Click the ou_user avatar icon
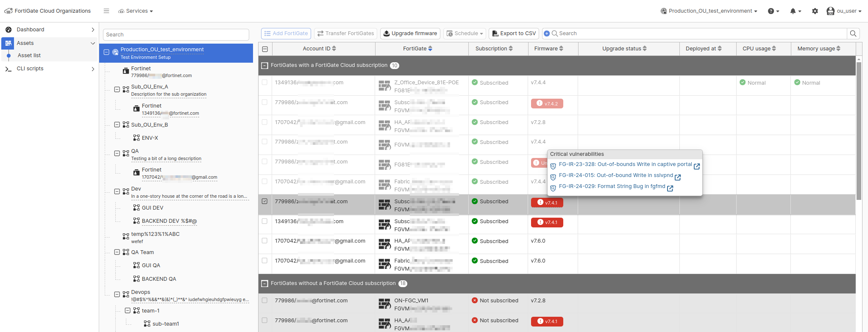 (x=831, y=11)
